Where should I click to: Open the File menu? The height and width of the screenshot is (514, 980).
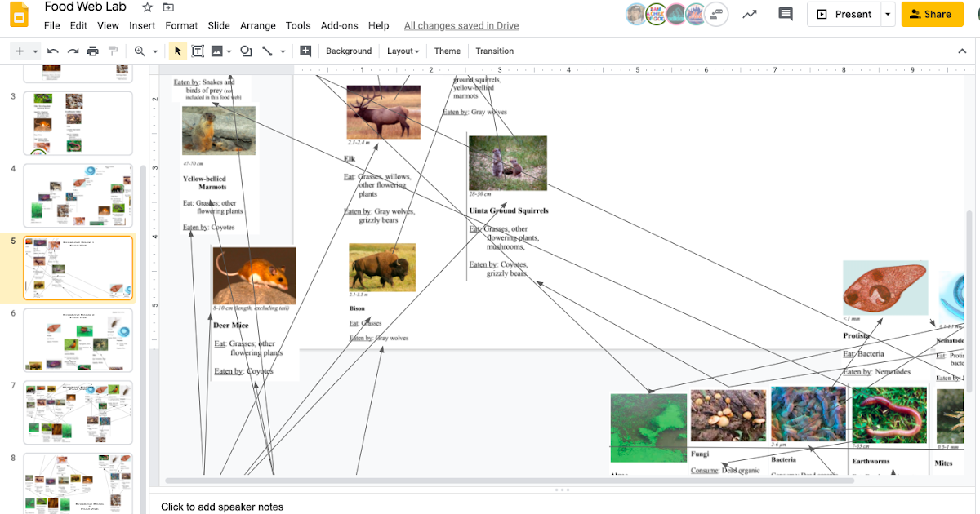pyautogui.click(x=51, y=25)
